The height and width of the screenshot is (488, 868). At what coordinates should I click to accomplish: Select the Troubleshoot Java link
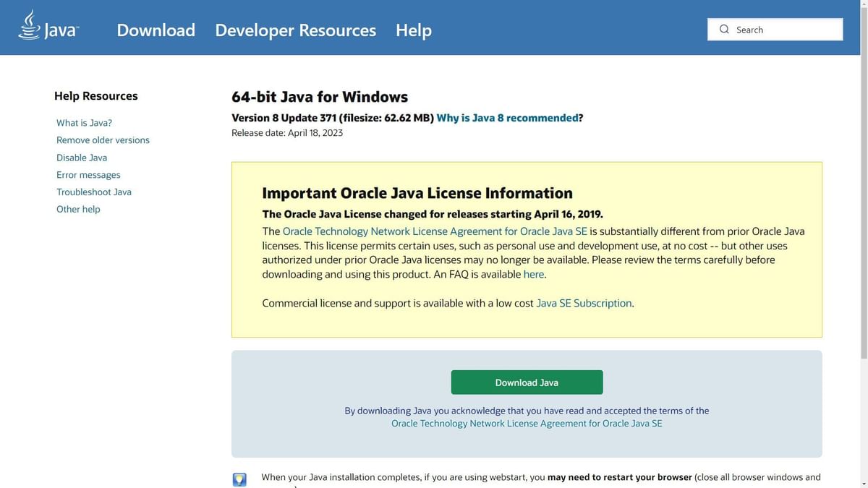(x=94, y=192)
